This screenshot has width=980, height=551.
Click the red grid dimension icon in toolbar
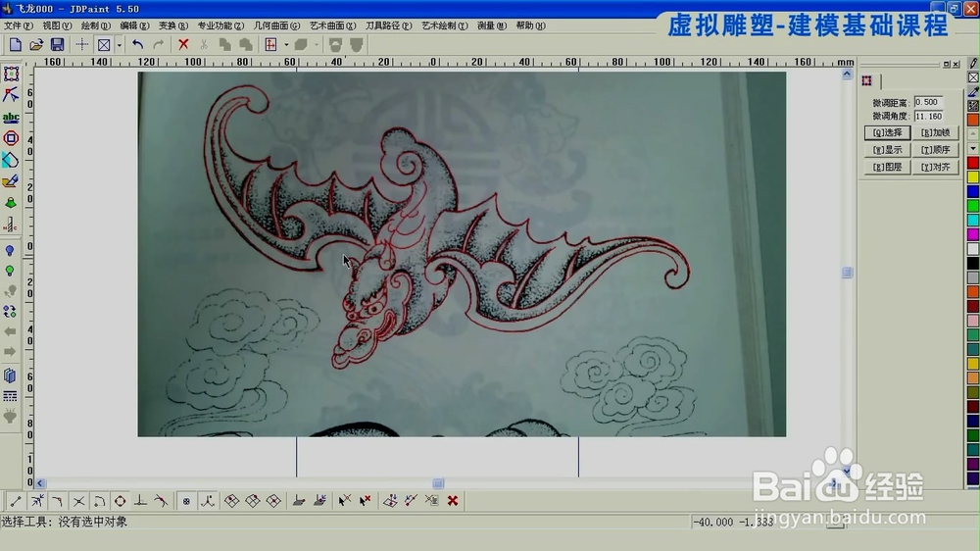pyautogui.click(x=270, y=45)
